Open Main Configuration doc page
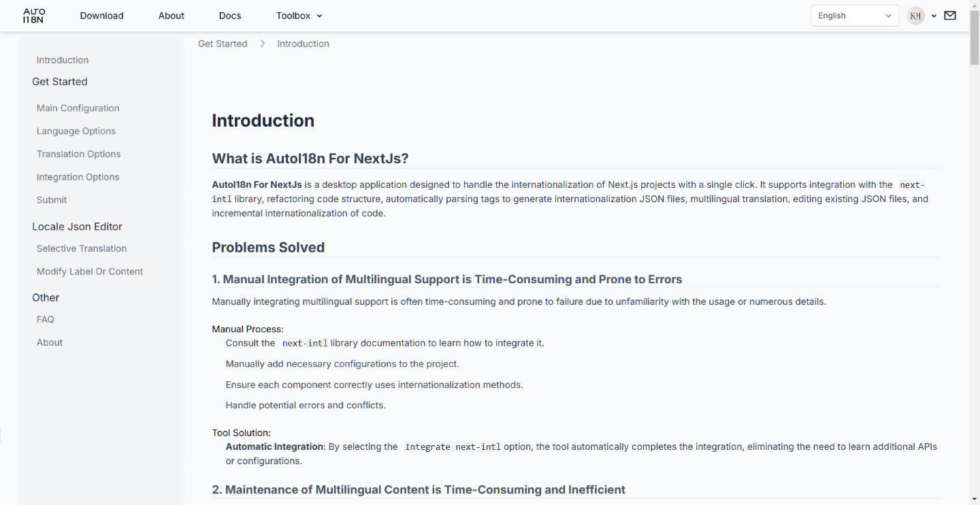 (x=78, y=108)
